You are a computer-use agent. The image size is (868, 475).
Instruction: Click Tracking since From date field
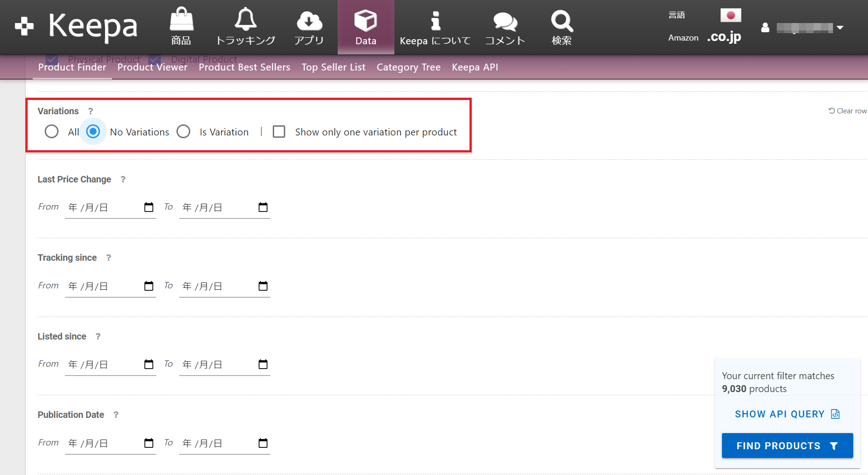(x=111, y=287)
